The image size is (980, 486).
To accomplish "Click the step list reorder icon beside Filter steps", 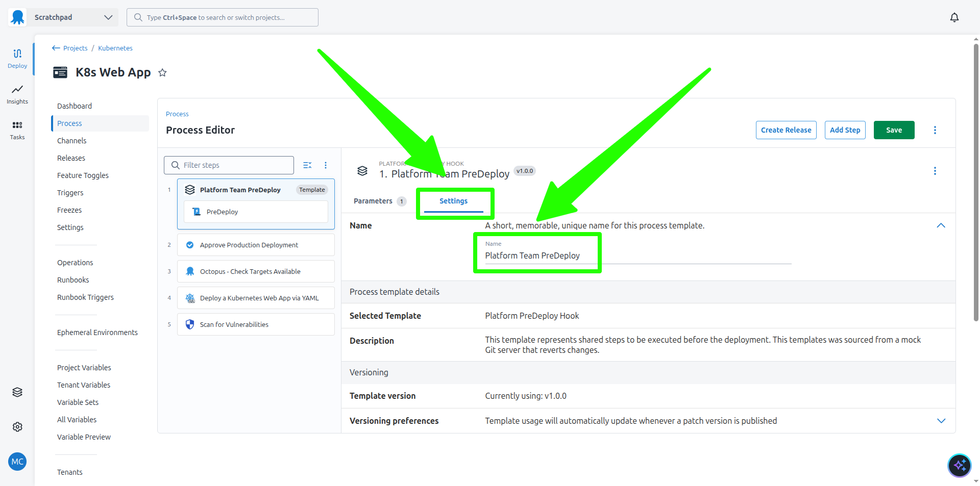I will point(307,165).
